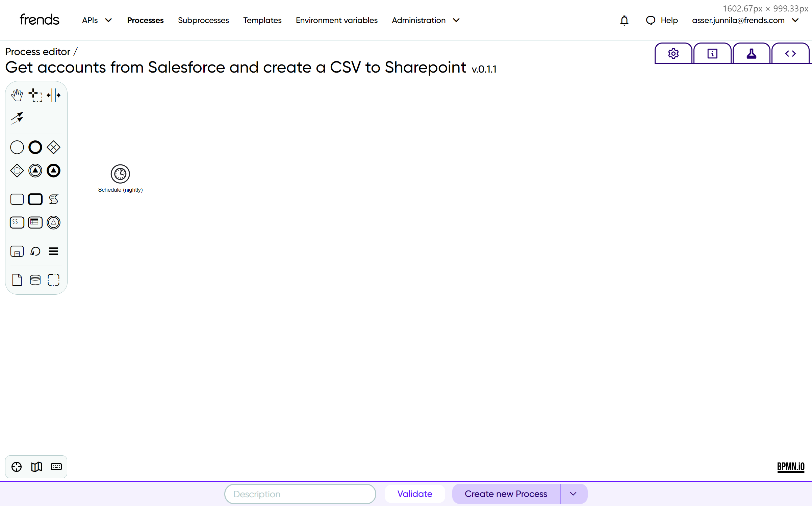Toggle the flask test panel tab
Image resolution: width=812 pixels, height=506 pixels.
[x=751, y=53]
